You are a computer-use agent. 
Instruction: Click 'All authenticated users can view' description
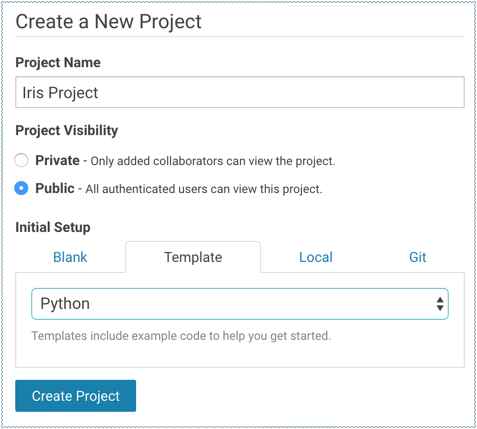[x=204, y=189]
